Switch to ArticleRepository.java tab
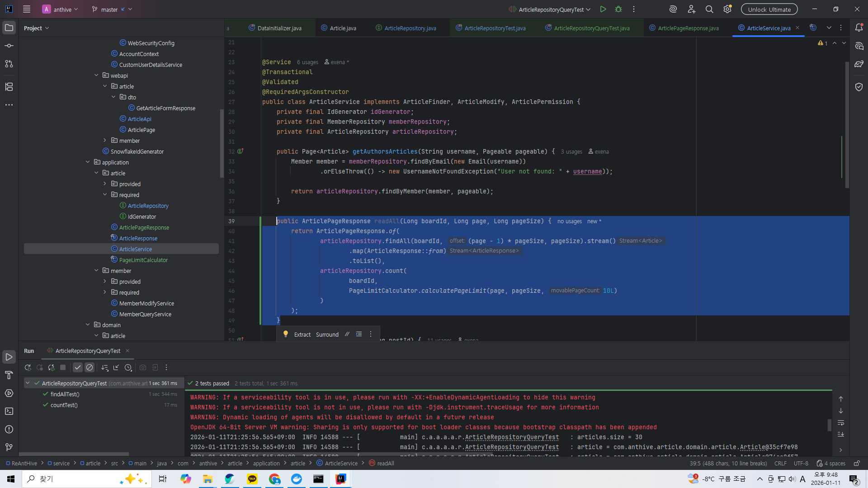The width and height of the screenshot is (868, 488). (x=410, y=28)
